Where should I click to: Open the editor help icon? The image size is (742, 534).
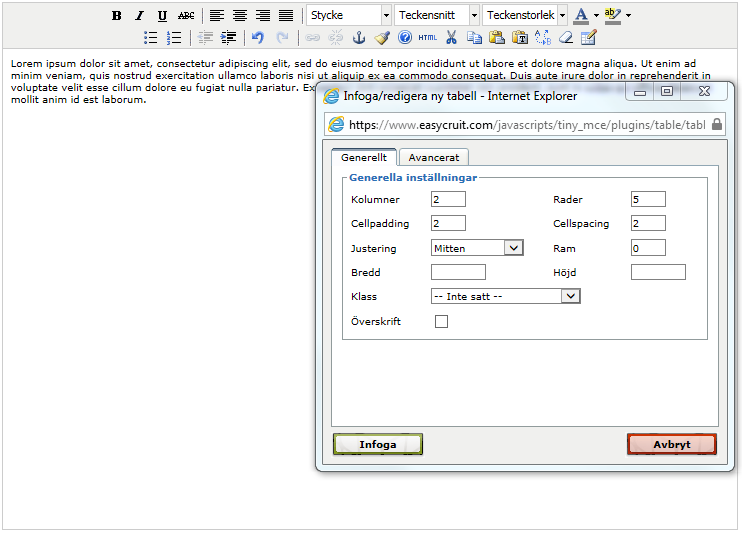click(x=405, y=37)
